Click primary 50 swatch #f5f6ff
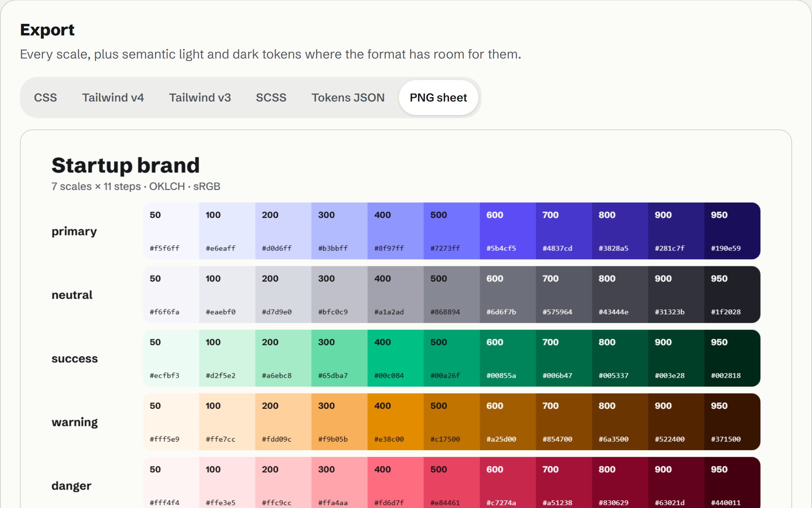This screenshot has width=812, height=508. pos(171,231)
